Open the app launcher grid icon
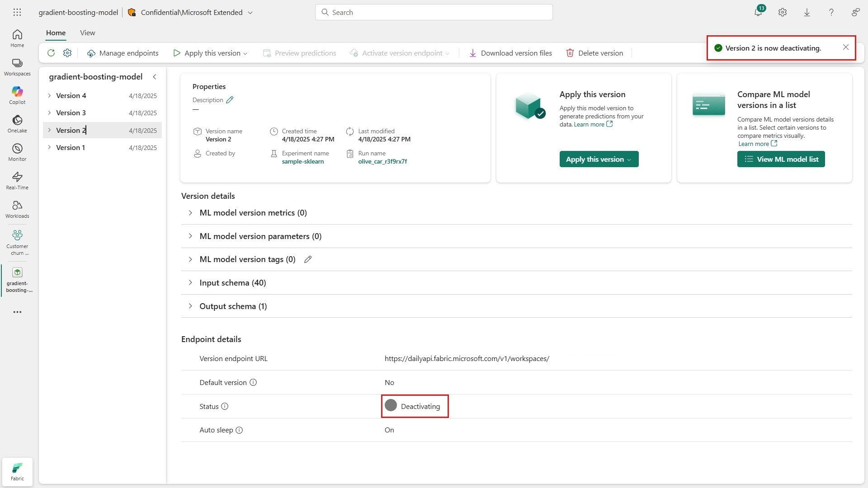This screenshot has height=488, width=868. pyautogui.click(x=17, y=12)
